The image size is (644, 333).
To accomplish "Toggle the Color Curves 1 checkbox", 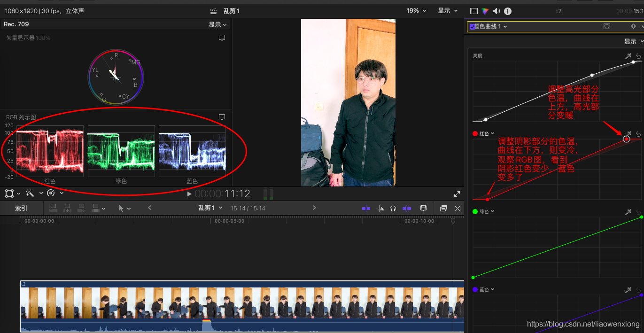I will click(472, 27).
